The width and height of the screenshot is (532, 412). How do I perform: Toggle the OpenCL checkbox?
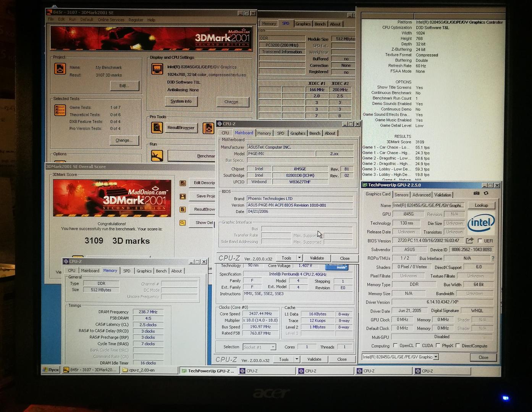click(x=395, y=346)
